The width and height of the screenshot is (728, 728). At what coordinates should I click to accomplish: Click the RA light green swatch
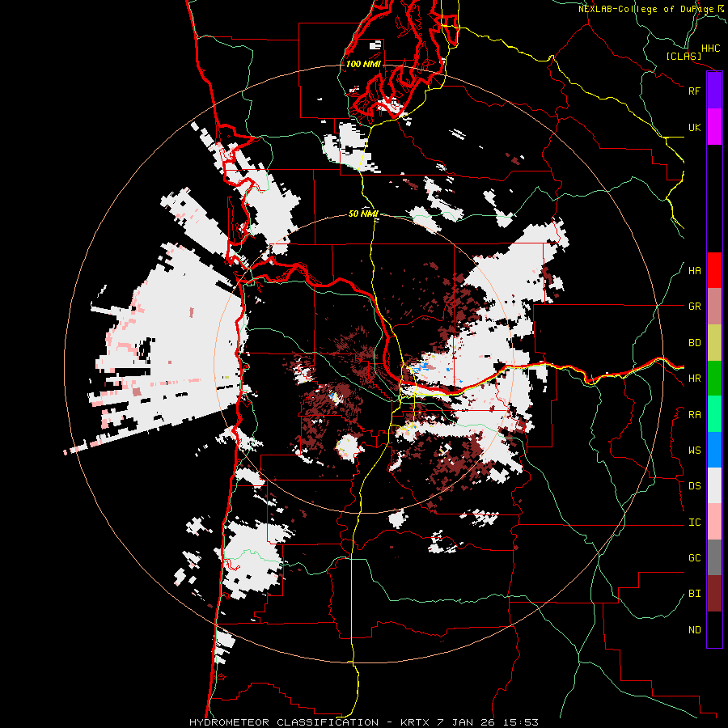tap(714, 414)
